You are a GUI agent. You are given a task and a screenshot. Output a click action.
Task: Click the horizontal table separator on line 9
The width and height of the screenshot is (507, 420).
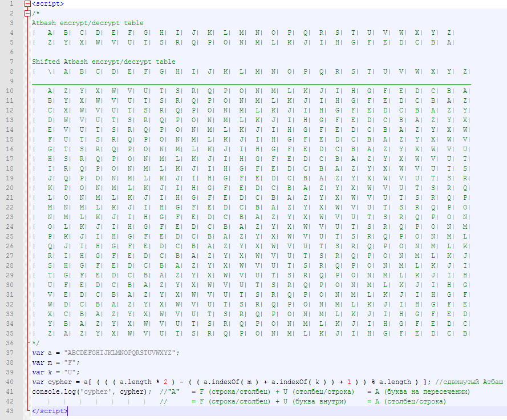[252, 84]
